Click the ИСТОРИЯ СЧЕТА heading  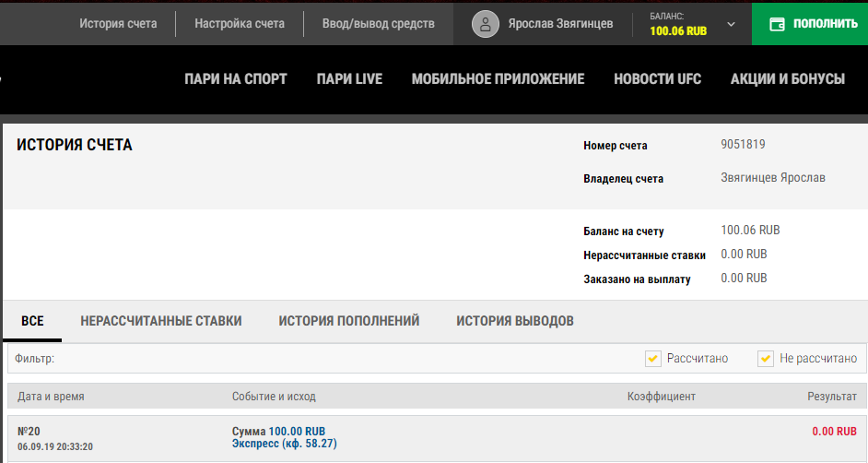pos(75,145)
